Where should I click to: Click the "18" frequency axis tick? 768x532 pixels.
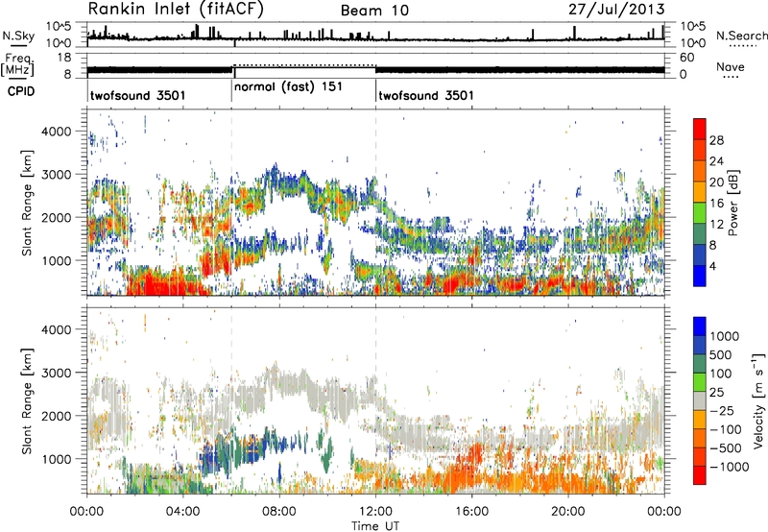tap(64, 58)
